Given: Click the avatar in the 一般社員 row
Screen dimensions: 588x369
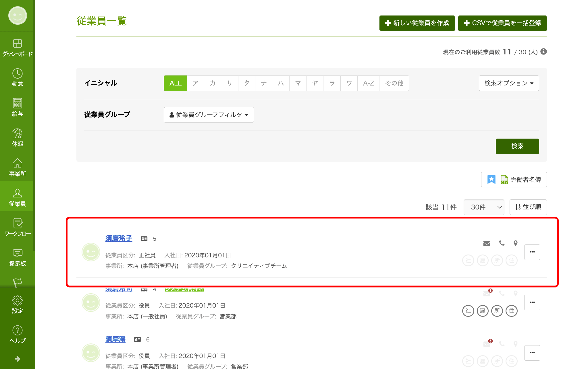Looking at the screenshot, I should point(91,302).
